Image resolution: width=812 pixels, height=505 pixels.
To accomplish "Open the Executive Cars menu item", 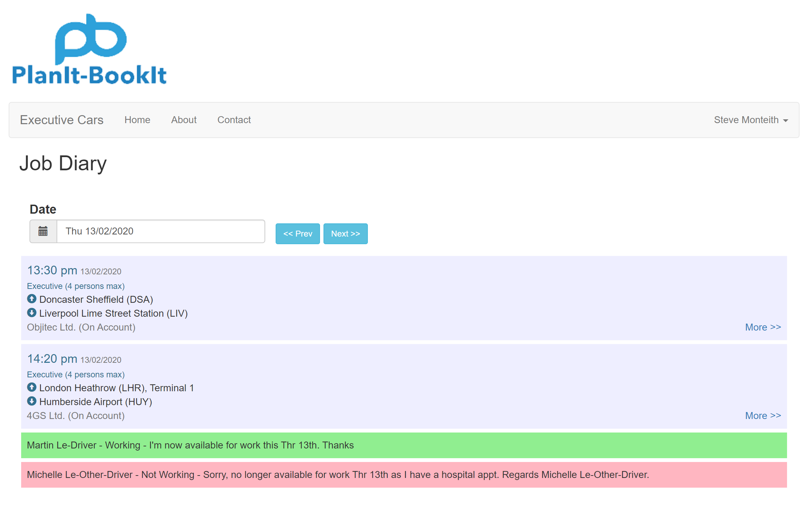I will [62, 120].
